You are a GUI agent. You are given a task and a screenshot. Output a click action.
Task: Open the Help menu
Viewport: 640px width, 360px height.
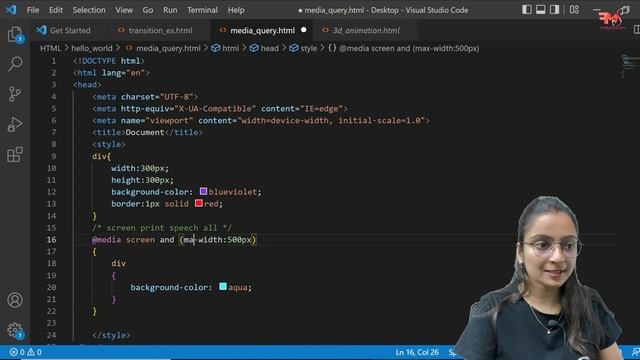pos(236,10)
